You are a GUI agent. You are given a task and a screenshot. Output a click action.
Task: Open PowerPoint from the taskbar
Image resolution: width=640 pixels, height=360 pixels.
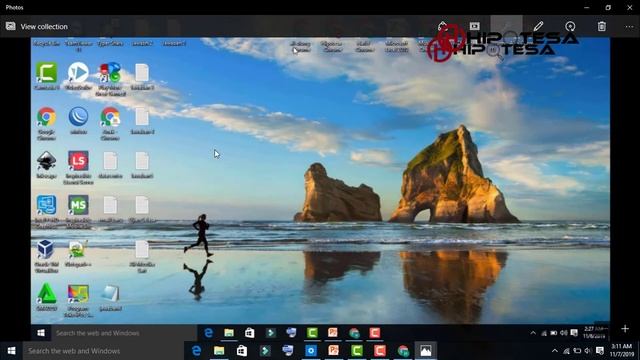333,351
